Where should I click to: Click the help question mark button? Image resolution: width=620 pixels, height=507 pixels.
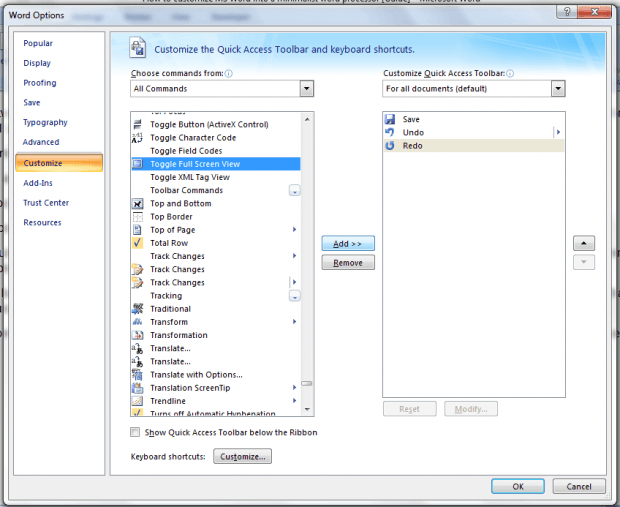click(x=567, y=12)
